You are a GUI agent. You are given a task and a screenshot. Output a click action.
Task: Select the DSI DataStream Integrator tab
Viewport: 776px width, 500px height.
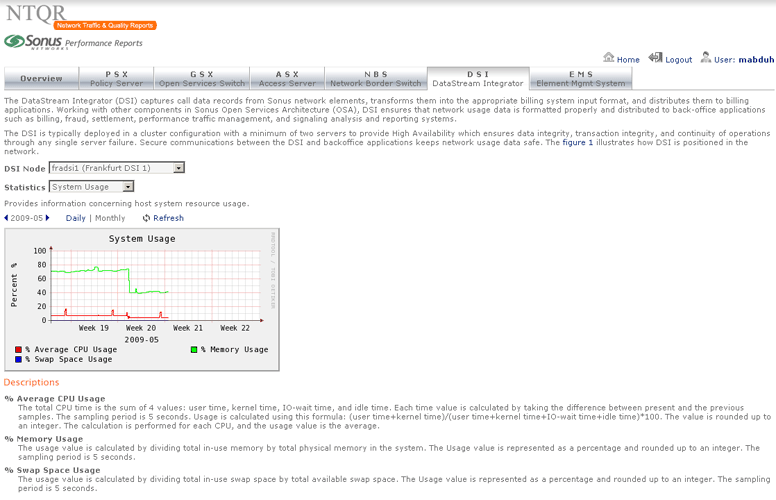478,78
